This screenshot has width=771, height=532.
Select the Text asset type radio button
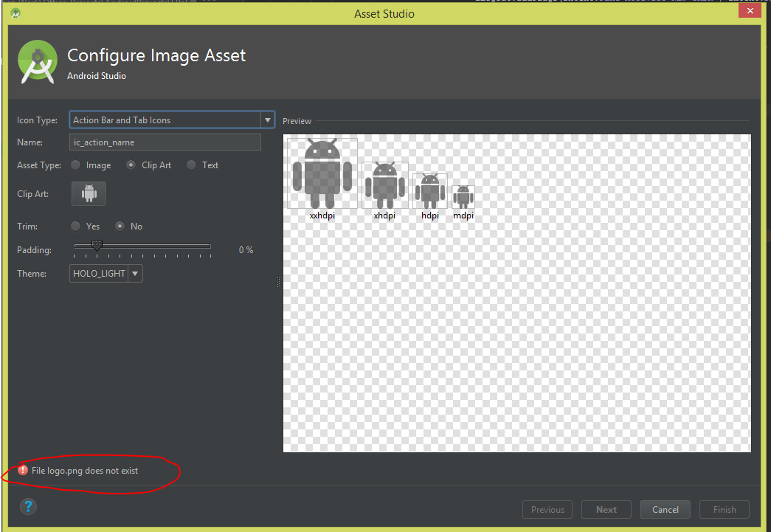click(193, 165)
